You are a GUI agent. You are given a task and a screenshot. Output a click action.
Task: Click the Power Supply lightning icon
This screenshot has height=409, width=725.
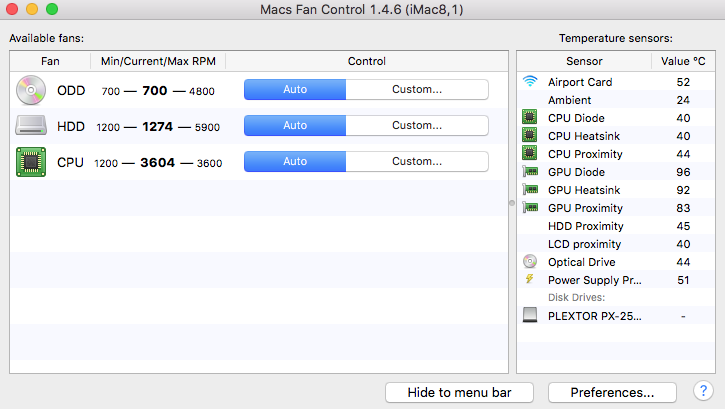[x=530, y=279]
